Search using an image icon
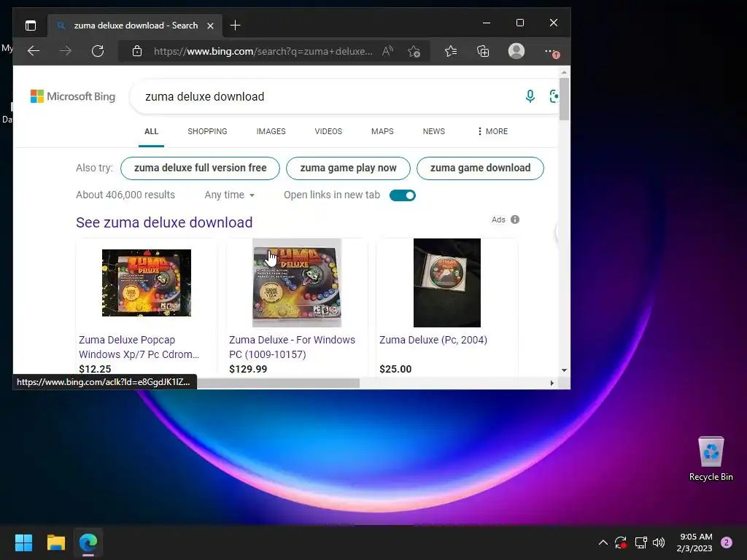 pyautogui.click(x=554, y=96)
